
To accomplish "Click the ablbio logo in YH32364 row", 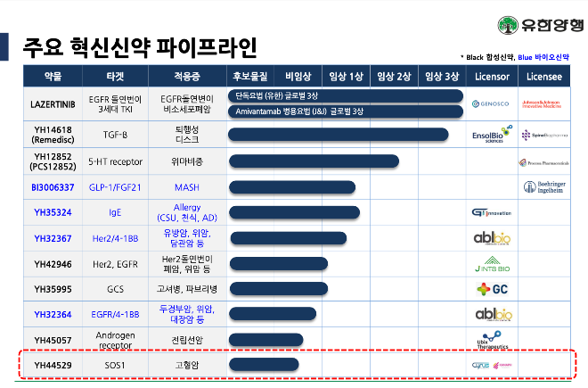I will 494,314.
